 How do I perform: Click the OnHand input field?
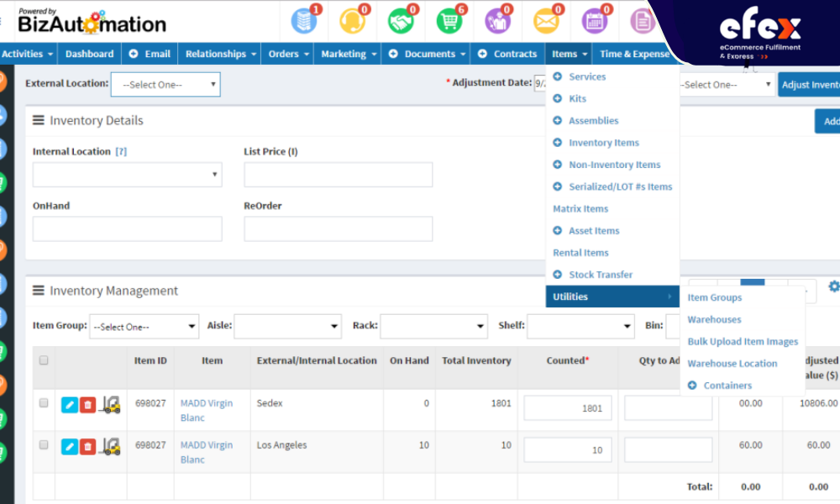click(128, 228)
